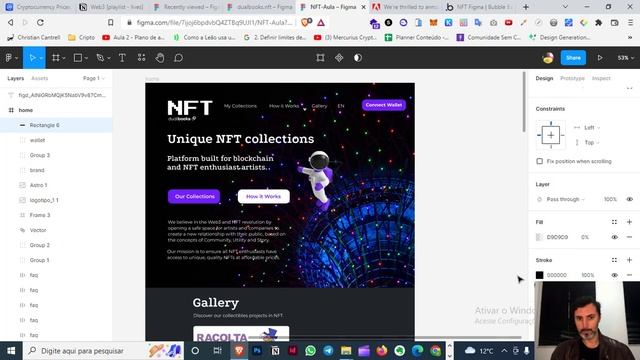Add a new fill
Screen dimensions: 640x360
point(629,222)
